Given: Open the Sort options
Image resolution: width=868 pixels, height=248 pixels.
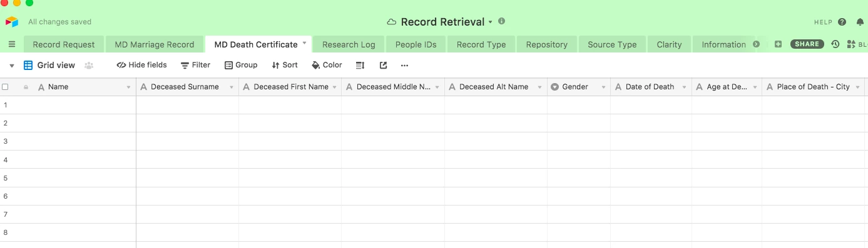Looking at the screenshot, I should pos(285,65).
